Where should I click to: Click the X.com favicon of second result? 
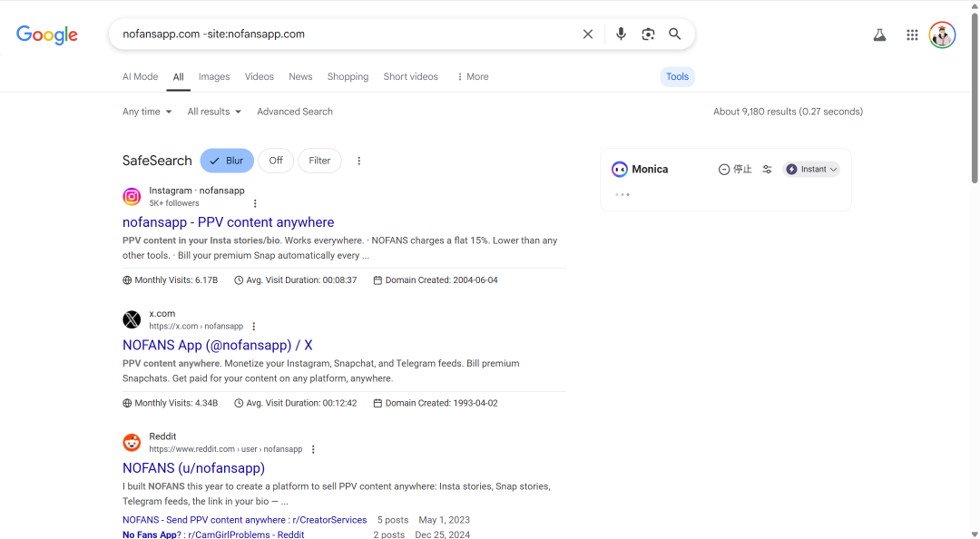[x=132, y=319]
